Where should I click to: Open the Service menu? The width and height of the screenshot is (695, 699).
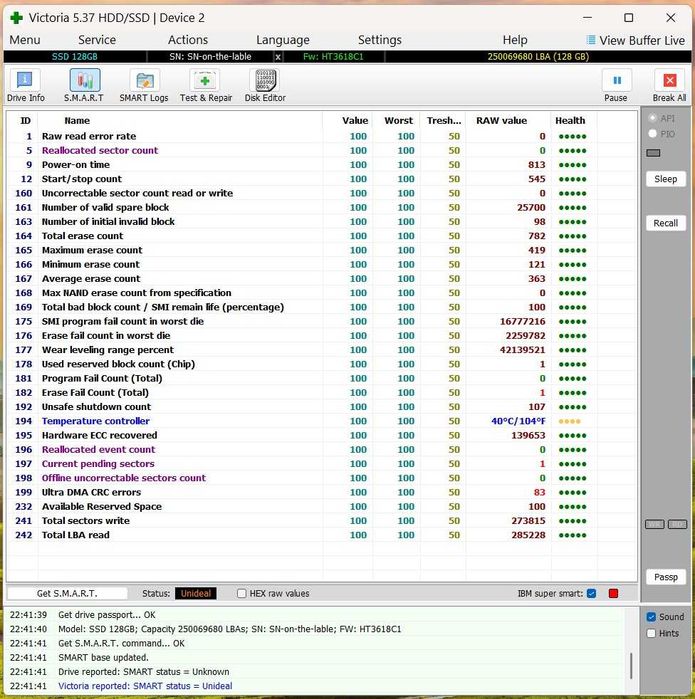[x=97, y=40]
